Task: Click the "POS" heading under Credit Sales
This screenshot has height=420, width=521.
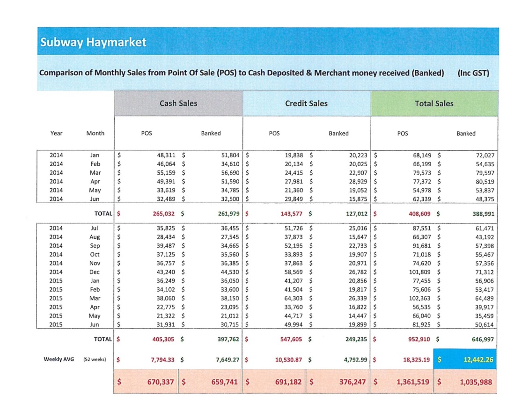Action: tap(274, 133)
